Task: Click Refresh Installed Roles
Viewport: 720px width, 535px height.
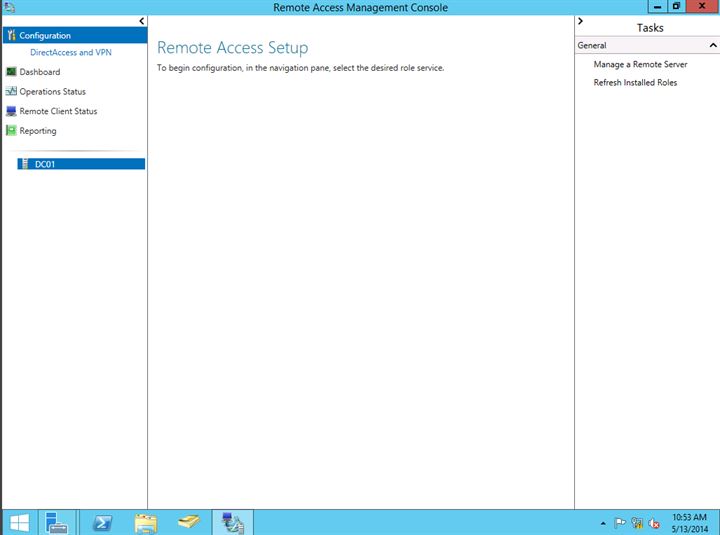Action: [x=635, y=83]
